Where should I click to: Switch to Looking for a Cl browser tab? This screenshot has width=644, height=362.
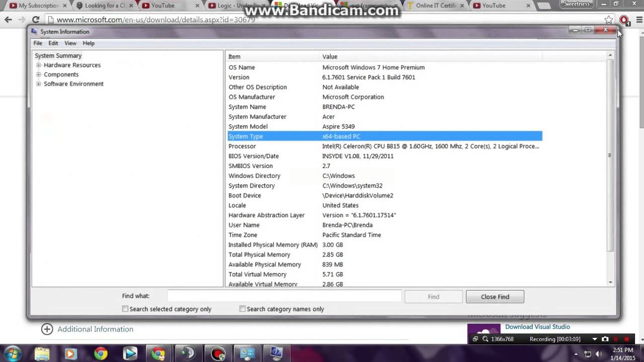pyautogui.click(x=105, y=6)
